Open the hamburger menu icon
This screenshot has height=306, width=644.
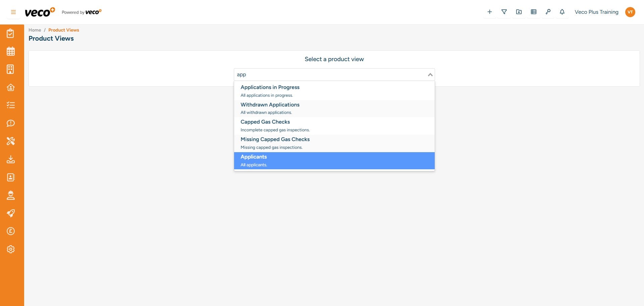click(x=13, y=12)
